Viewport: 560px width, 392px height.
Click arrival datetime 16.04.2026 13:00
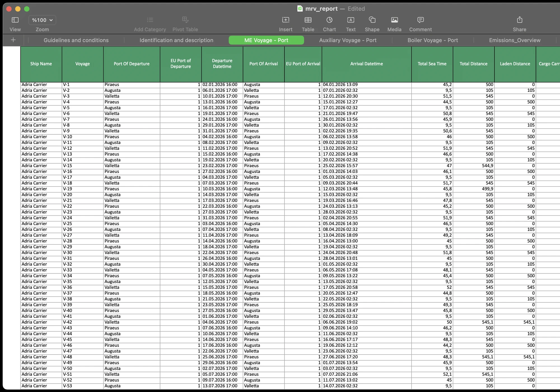[x=367, y=241]
